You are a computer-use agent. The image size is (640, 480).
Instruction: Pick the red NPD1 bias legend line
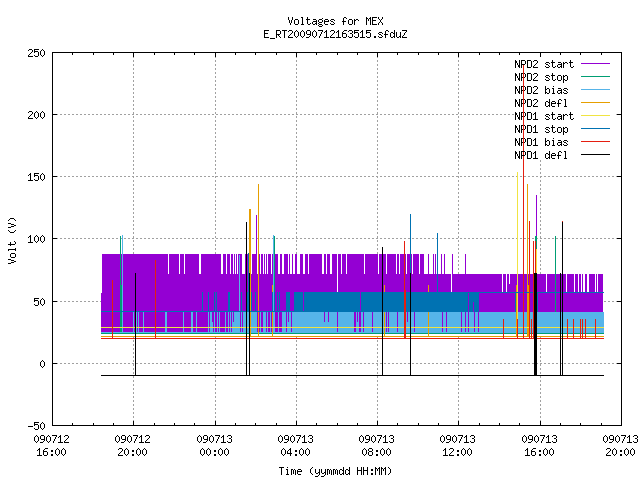point(595,142)
